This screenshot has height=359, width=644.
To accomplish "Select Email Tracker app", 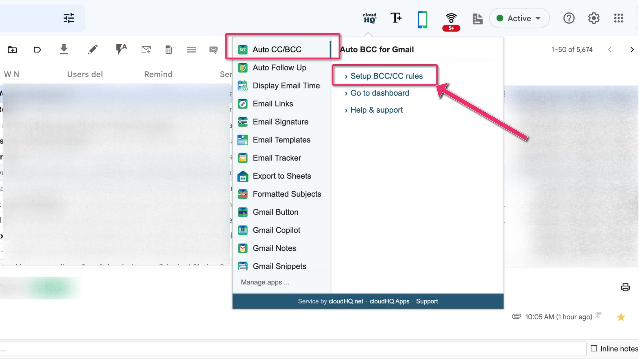I will (x=281, y=158).
